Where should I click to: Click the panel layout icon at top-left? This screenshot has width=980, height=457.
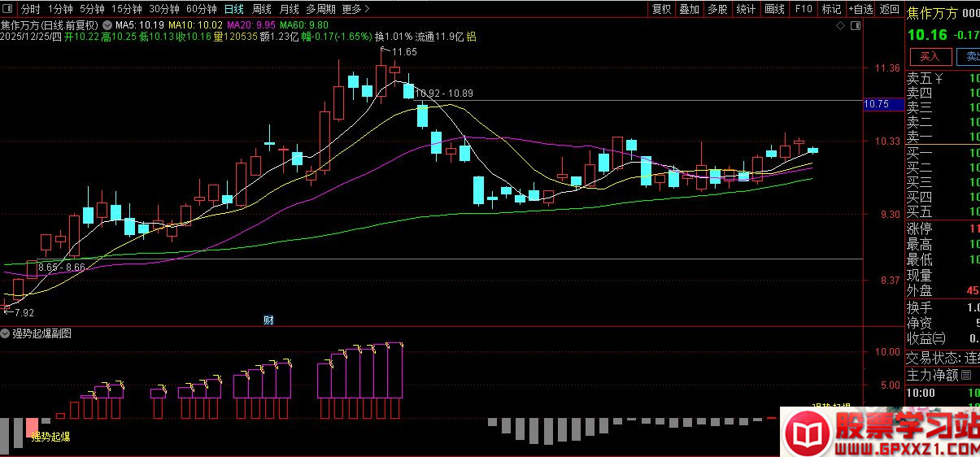(8, 9)
